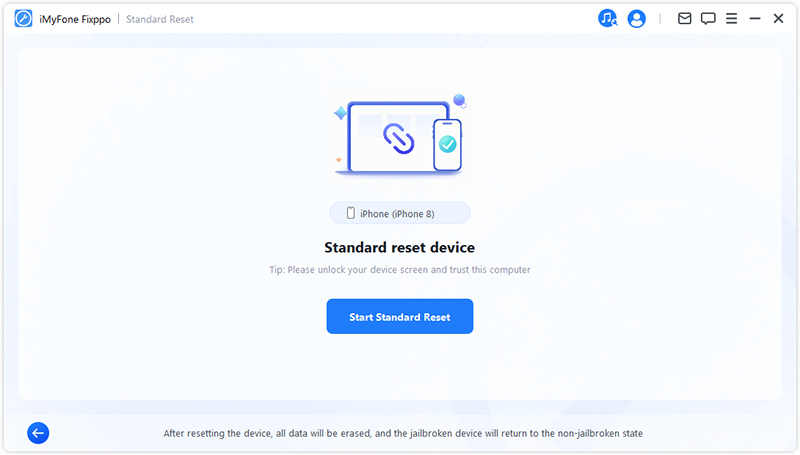Open the hamburger menu icon
This screenshot has width=800, height=455.
pos(731,19)
